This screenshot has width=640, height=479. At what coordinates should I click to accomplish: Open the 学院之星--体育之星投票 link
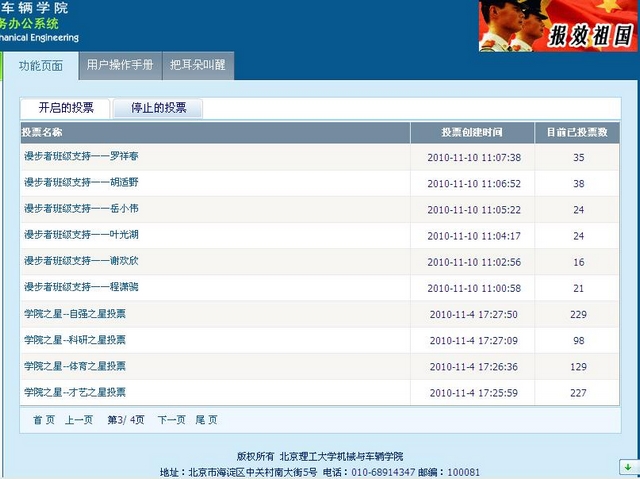(75, 366)
